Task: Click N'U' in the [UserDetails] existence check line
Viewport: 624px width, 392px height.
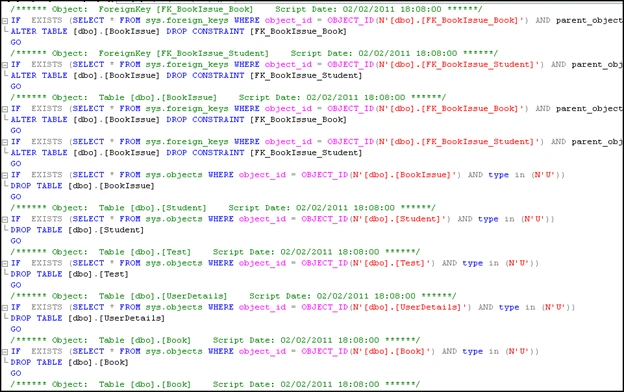Action: 555,308
